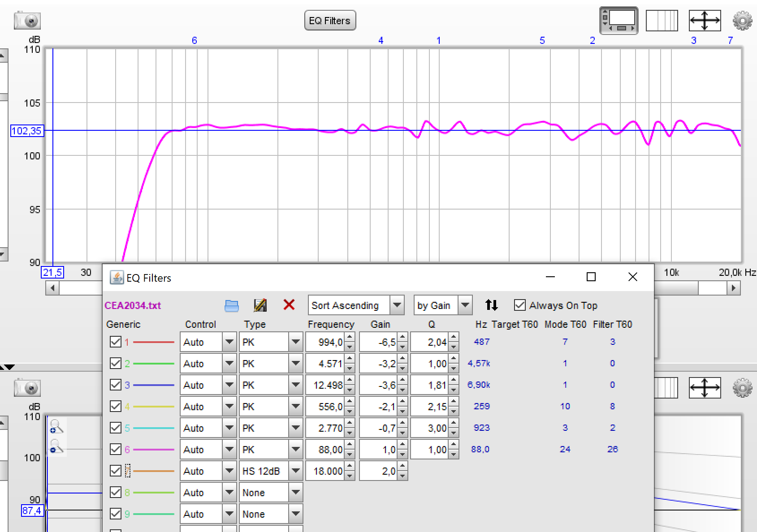The width and height of the screenshot is (757, 532).
Task: Open the HS 12dB type dropdown
Action: [271, 471]
